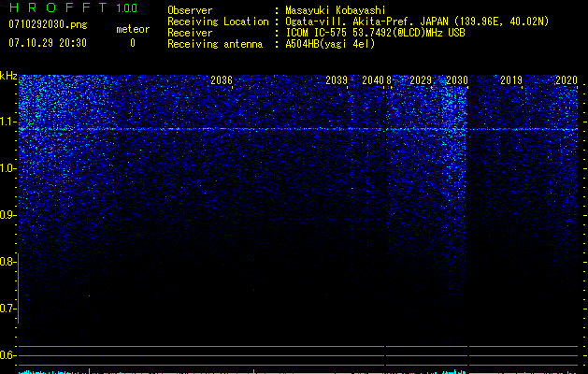Click the meteor count label
The height and width of the screenshot is (374, 588).
click(x=133, y=29)
